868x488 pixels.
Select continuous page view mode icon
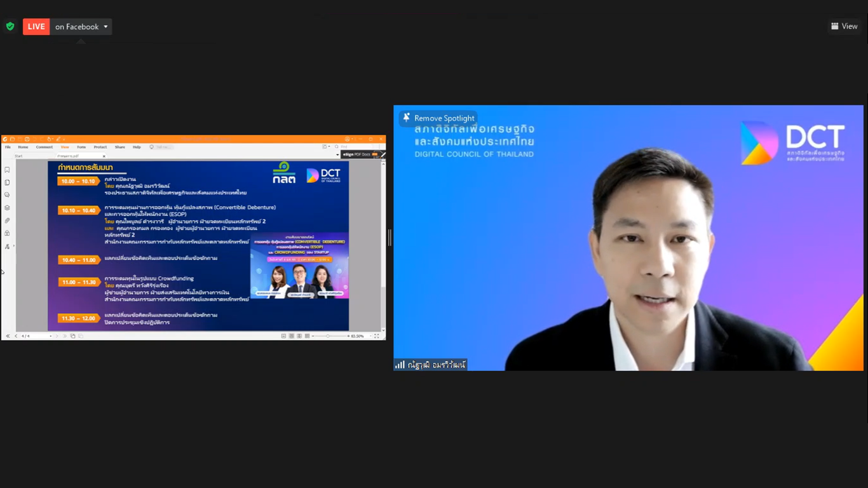click(292, 336)
